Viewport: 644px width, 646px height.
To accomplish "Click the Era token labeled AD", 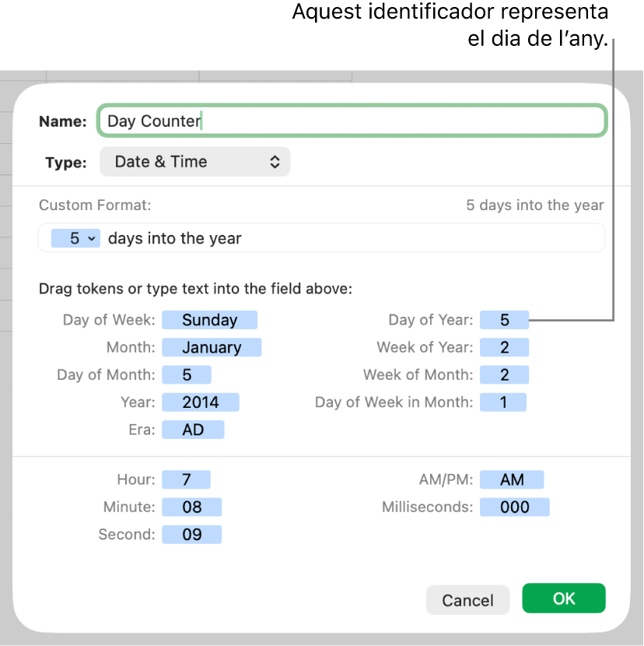I will point(193,429).
